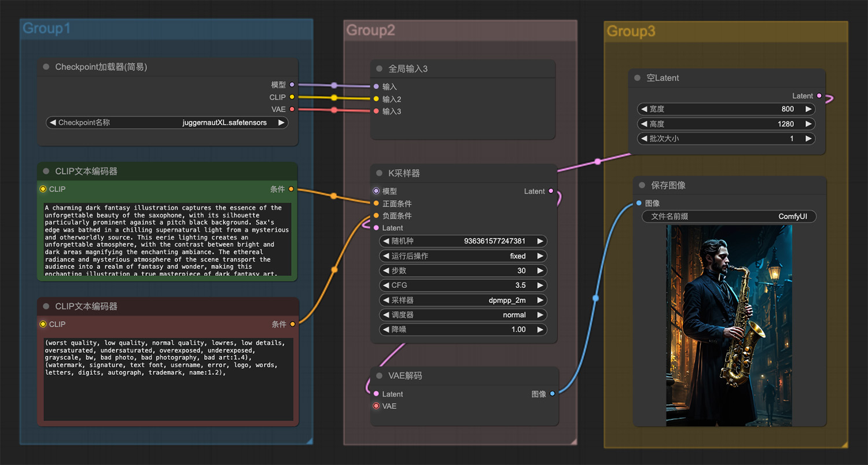Click the 图像 output port on VAE解码
Image resolution: width=868 pixels, height=465 pixels.
tap(552, 394)
